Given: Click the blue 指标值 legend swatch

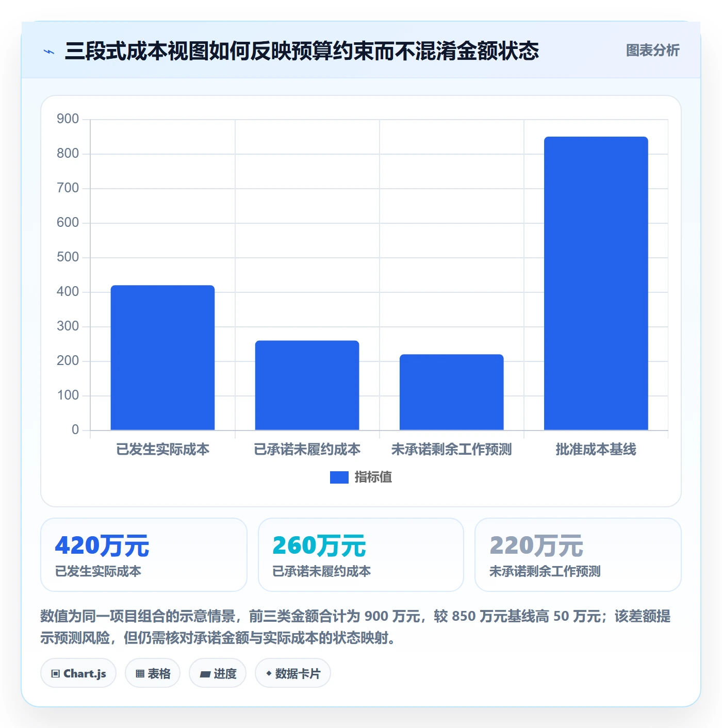Looking at the screenshot, I should point(339,477).
